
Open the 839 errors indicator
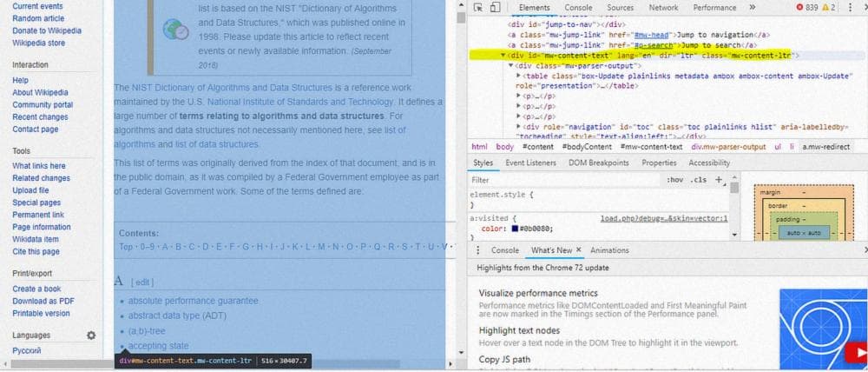pyautogui.click(x=807, y=8)
